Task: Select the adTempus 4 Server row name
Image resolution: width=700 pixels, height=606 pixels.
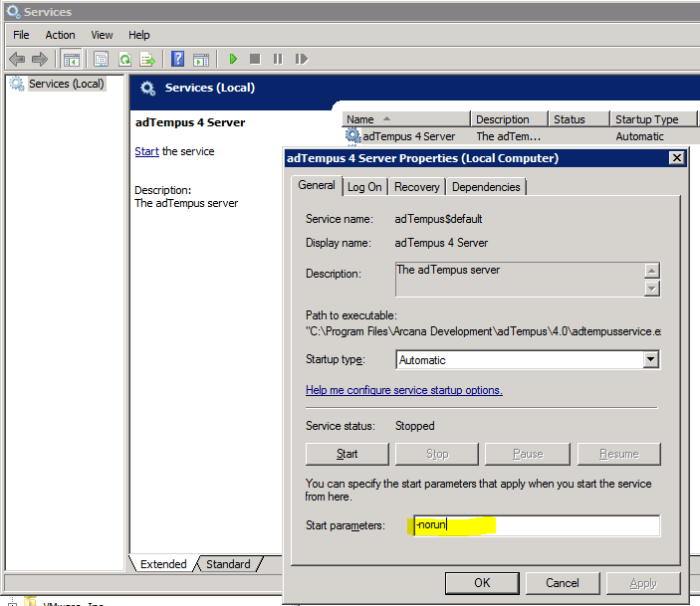Action: tap(408, 136)
